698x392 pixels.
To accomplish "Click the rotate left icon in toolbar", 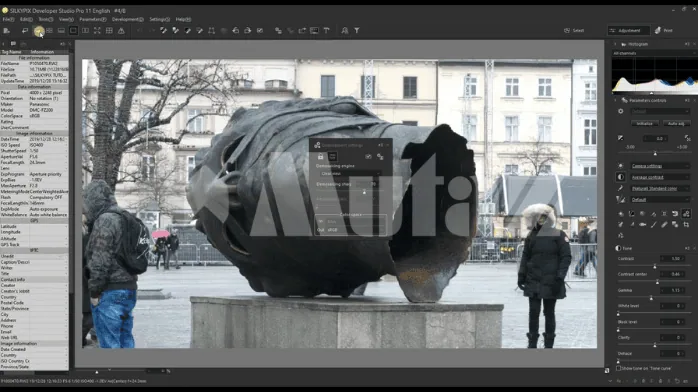I will [235, 31].
